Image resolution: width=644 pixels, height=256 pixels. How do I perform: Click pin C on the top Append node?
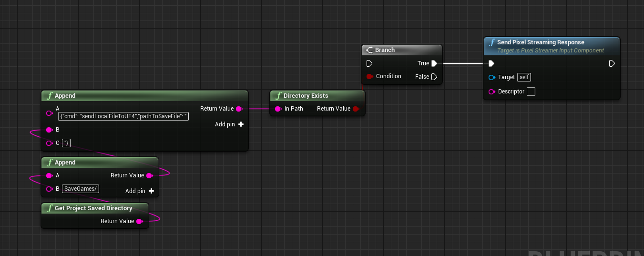[50, 143]
